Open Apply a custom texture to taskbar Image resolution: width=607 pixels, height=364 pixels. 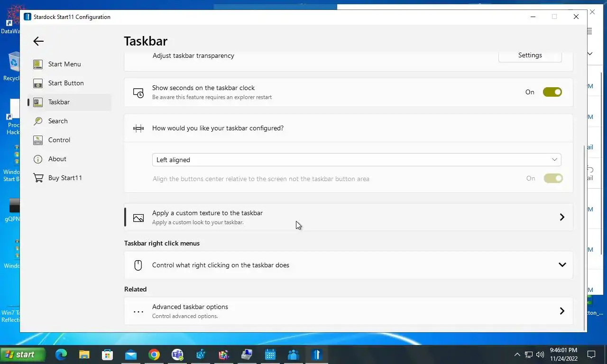click(349, 217)
